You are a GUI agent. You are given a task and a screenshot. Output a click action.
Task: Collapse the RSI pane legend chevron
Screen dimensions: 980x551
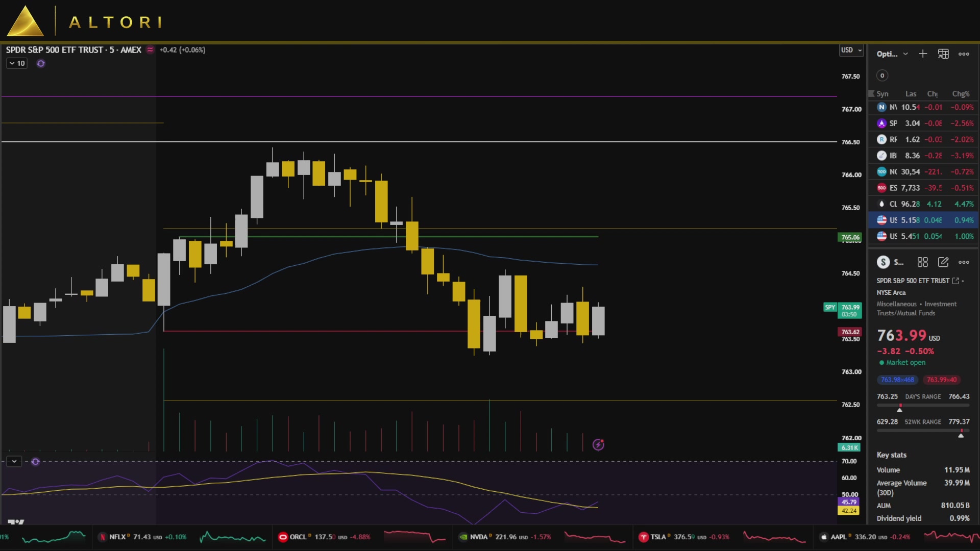pos(14,461)
